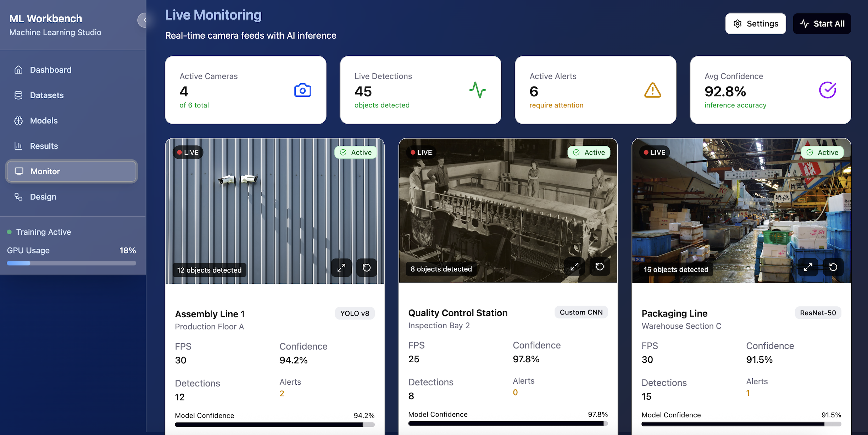Click the Active Alerts warning triangle icon

pos(652,90)
